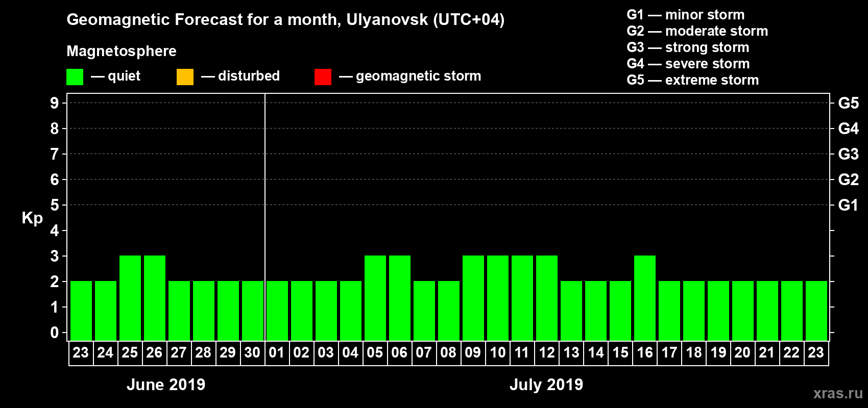Viewport: 868px width, 408px height.
Task: Click the Magnetosphere heading
Action: click(122, 52)
